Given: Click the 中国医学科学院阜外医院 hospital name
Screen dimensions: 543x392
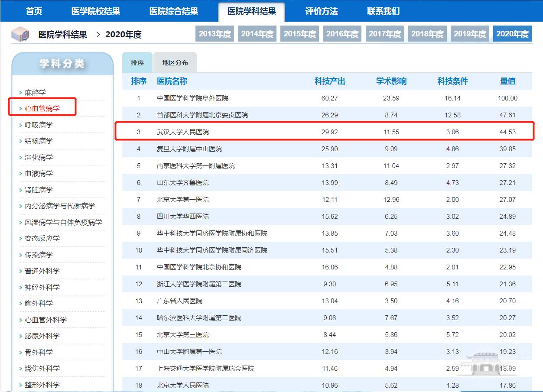Looking at the screenshot, I should (192, 98).
